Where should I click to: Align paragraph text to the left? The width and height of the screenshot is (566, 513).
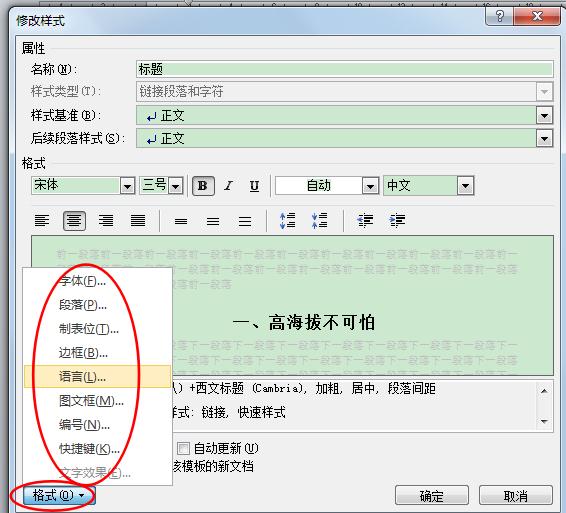pos(42,221)
